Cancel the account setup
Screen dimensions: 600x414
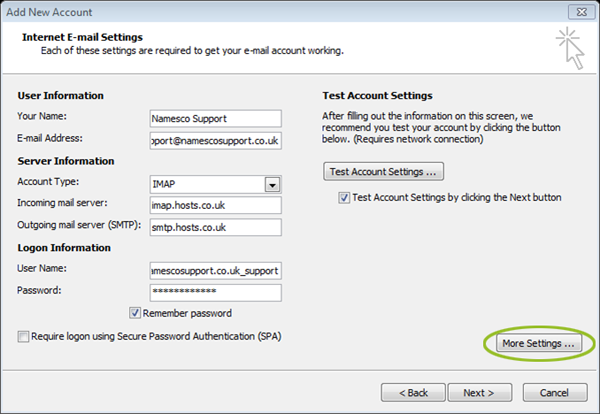tap(555, 393)
